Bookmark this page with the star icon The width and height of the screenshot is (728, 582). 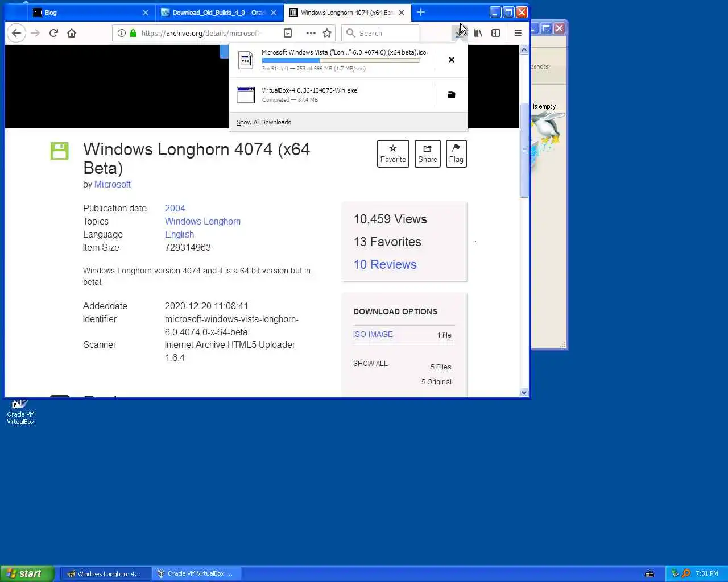tap(327, 33)
